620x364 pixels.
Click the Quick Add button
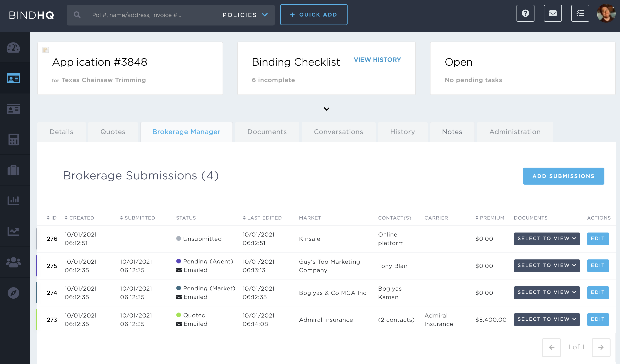314,15
